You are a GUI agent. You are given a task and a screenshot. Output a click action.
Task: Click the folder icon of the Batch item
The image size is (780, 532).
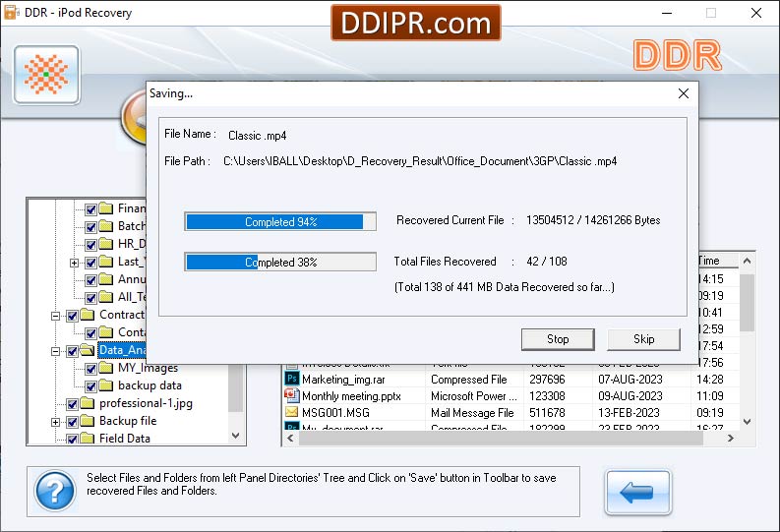point(105,226)
